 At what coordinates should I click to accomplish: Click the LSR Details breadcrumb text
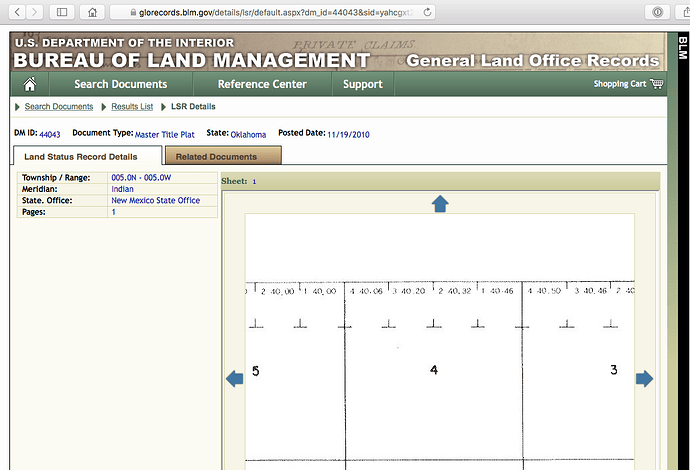(x=193, y=106)
